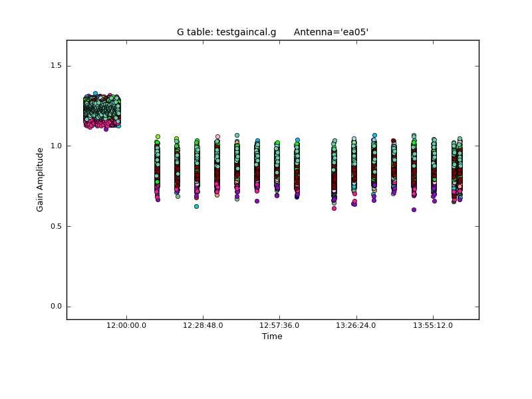The image size is (532, 399).
Task: Click the Antenna='ea05' text in title
Action: 331,32
